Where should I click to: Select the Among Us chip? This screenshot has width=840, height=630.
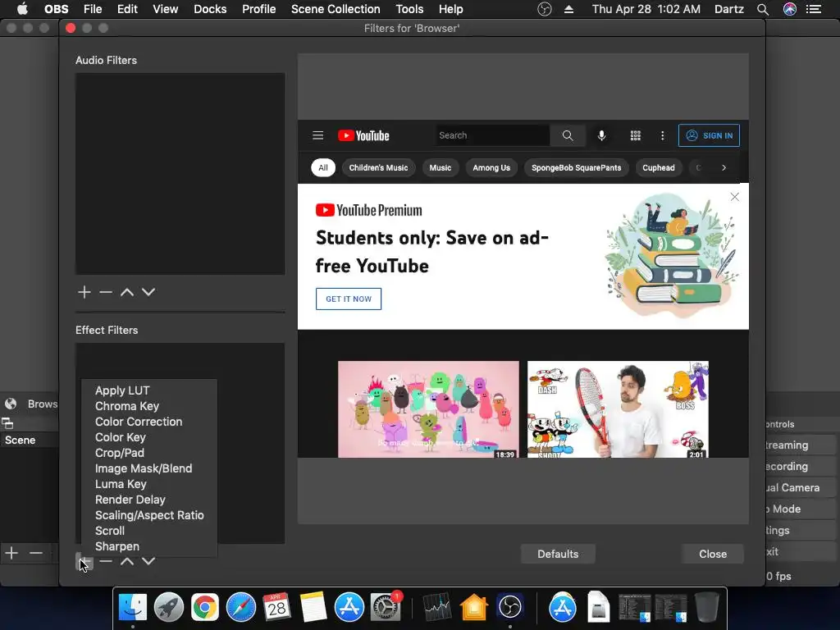(x=491, y=167)
